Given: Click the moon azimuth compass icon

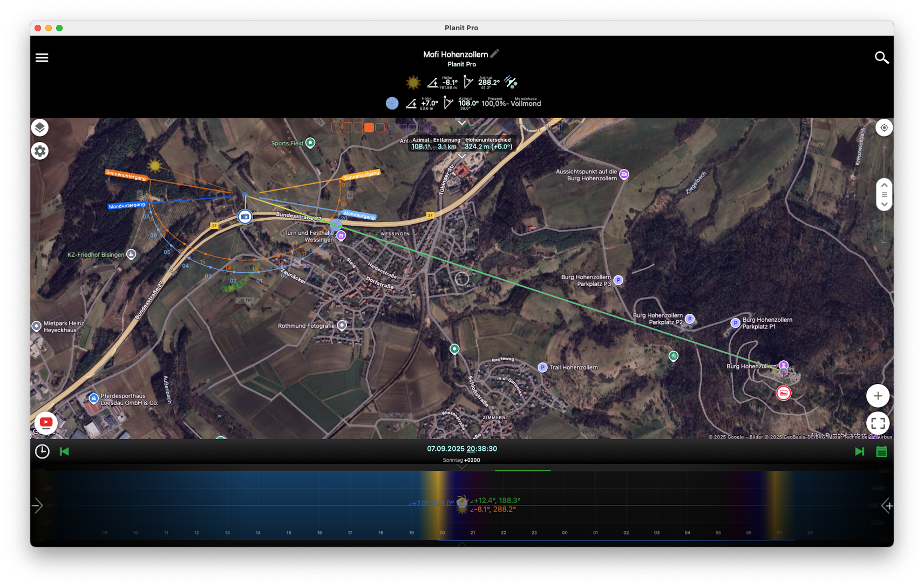Looking at the screenshot, I should [x=448, y=103].
